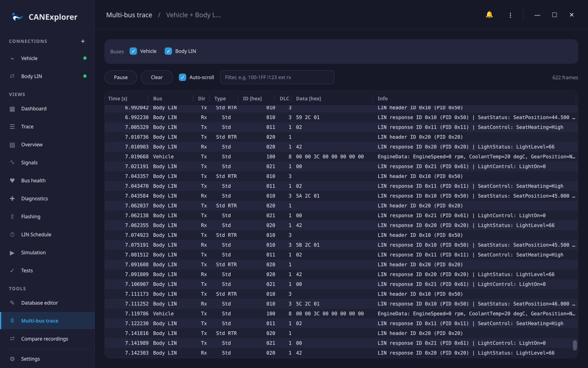Click the Database editor pencil icon
Screen dimensions: 588x368
pyautogui.click(x=12, y=303)
